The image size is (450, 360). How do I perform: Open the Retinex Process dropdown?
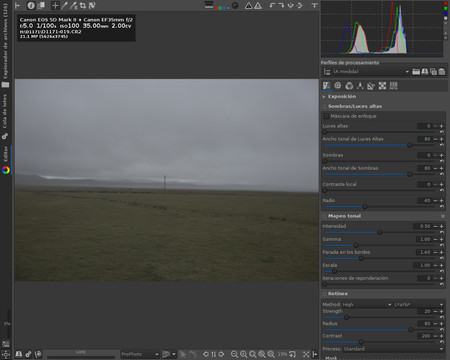[393, 349]
